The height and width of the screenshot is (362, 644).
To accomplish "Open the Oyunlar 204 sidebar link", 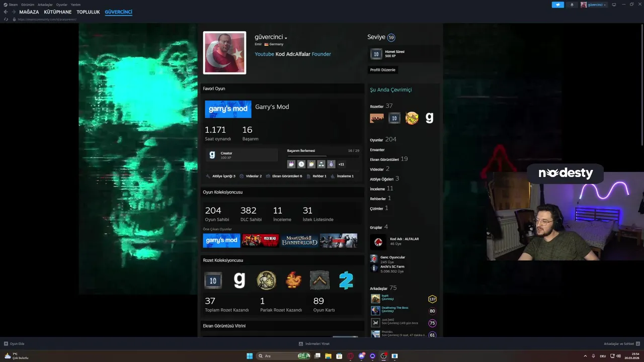I will (383, 140).
